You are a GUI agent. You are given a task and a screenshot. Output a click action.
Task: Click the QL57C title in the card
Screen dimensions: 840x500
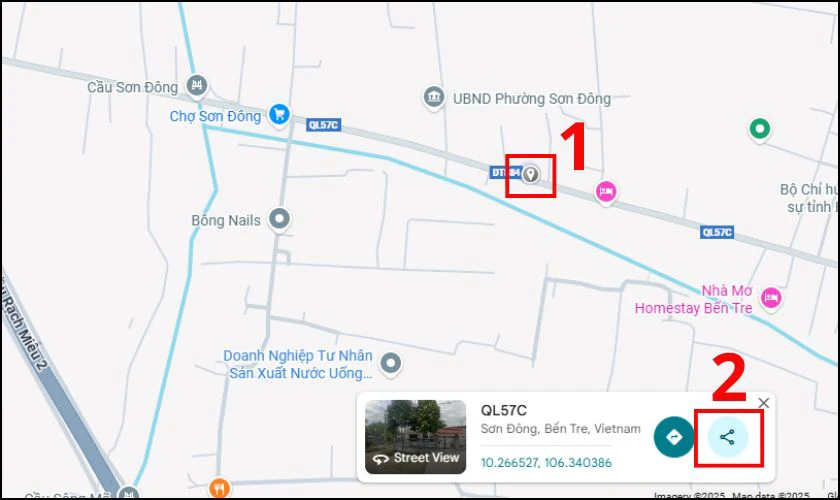pyautogui.click(x=504, y=411)
